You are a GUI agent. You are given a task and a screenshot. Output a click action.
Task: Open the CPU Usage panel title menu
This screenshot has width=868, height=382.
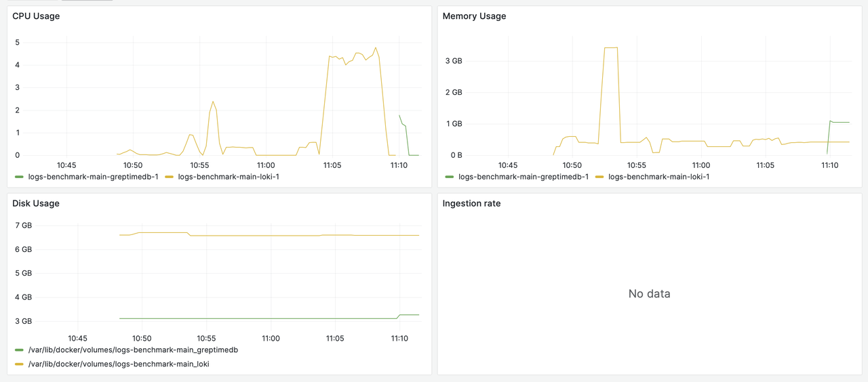coord(36,16)
